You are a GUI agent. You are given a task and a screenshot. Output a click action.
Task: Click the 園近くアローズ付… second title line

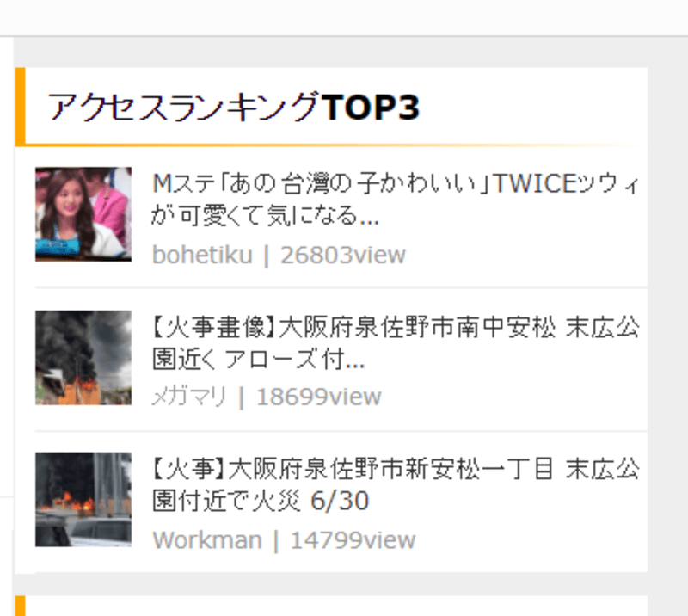pyautogui.click(x=258, y=360)
